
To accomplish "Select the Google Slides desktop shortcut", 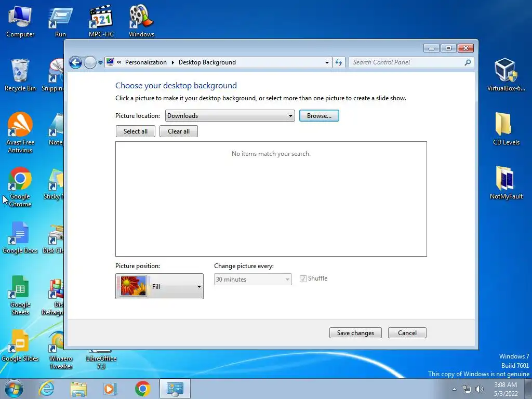I will [x=20, y=345].
